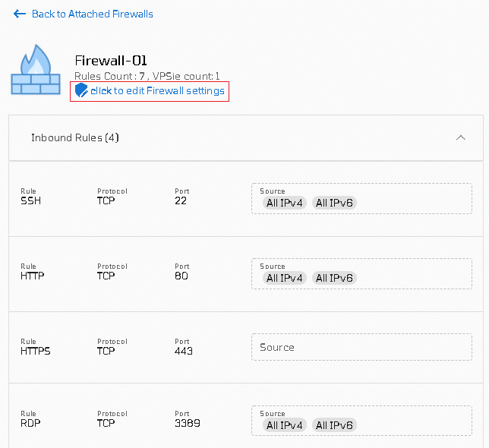489x448 pixels.
Task: Open Back to Attached Firewalls link
Action: click(x=93, y=14)
